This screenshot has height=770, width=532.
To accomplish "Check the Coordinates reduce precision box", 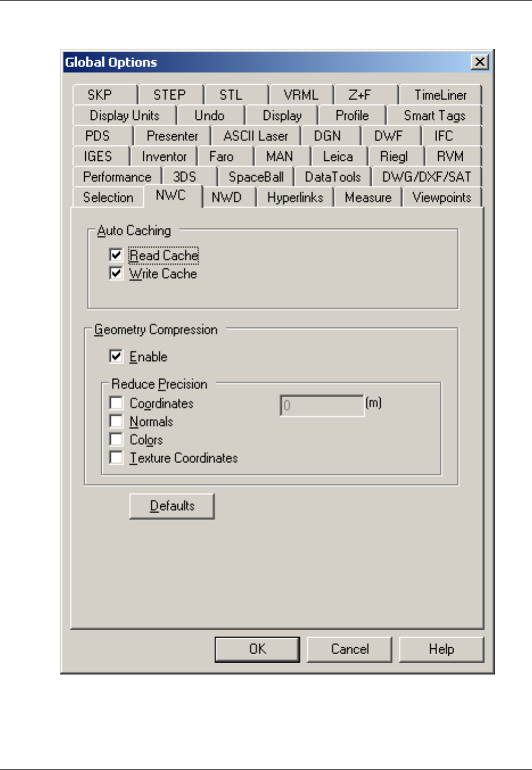I will tap(116, 403).
